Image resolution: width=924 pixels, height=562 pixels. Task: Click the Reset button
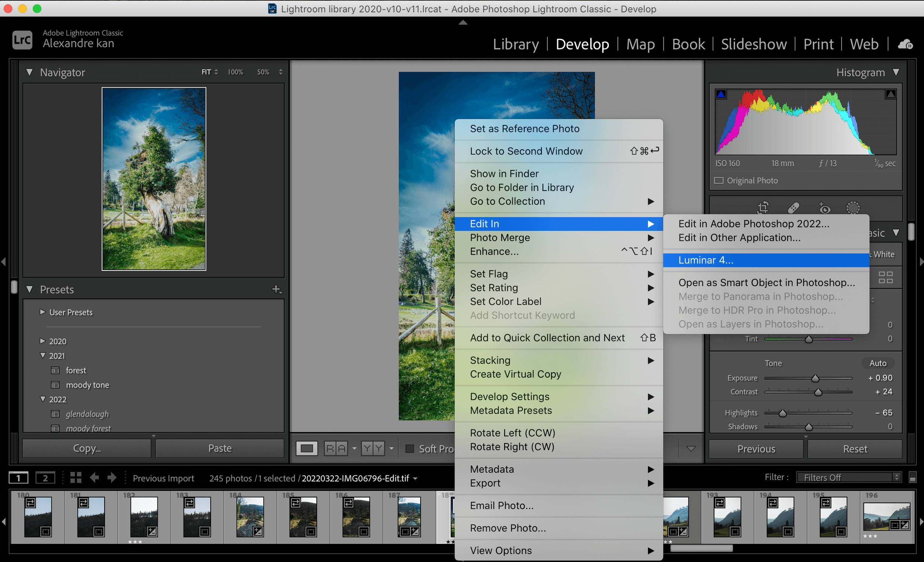[x=855, y=449]
